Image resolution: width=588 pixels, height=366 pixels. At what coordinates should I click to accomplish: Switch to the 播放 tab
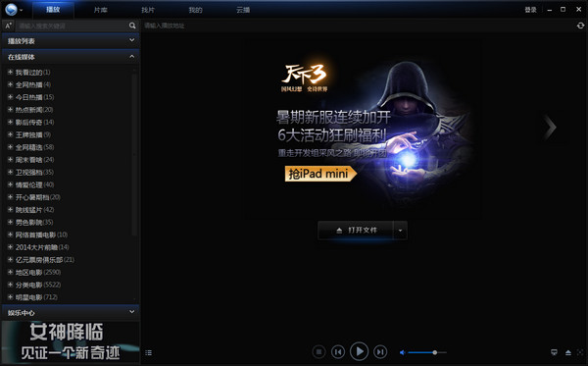pos(53,10)
